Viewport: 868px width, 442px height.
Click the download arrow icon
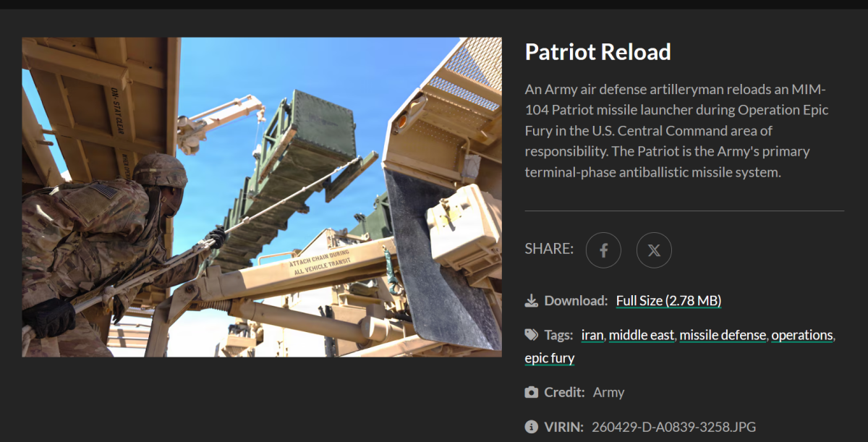(532, 300)
